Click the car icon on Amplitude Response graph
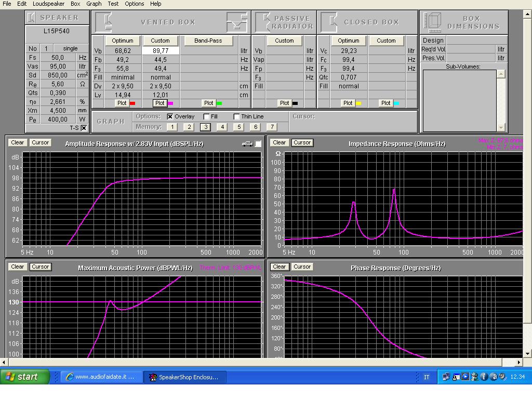532x399 pixels. point(247,144)
